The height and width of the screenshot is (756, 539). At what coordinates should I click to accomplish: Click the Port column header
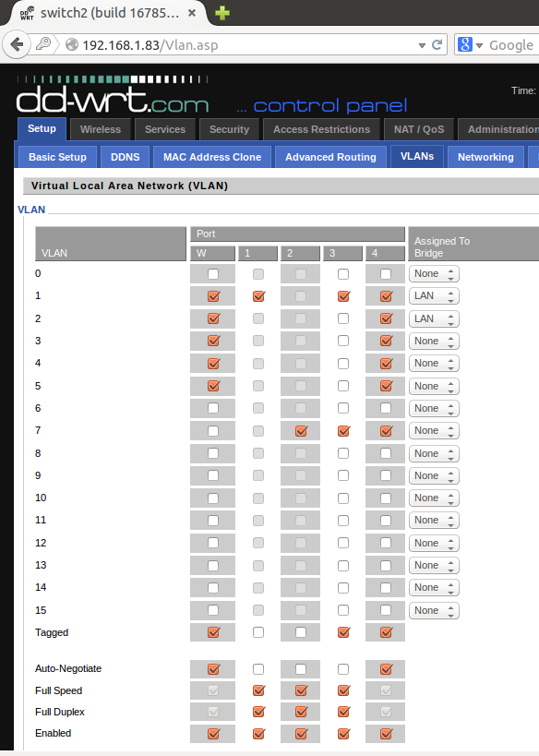(x=297, y=234)
